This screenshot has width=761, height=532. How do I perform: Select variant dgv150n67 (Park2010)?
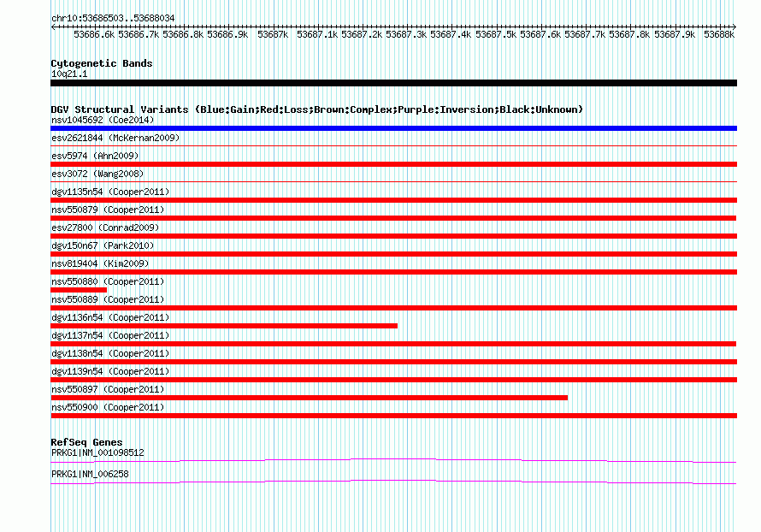(103, 245)
